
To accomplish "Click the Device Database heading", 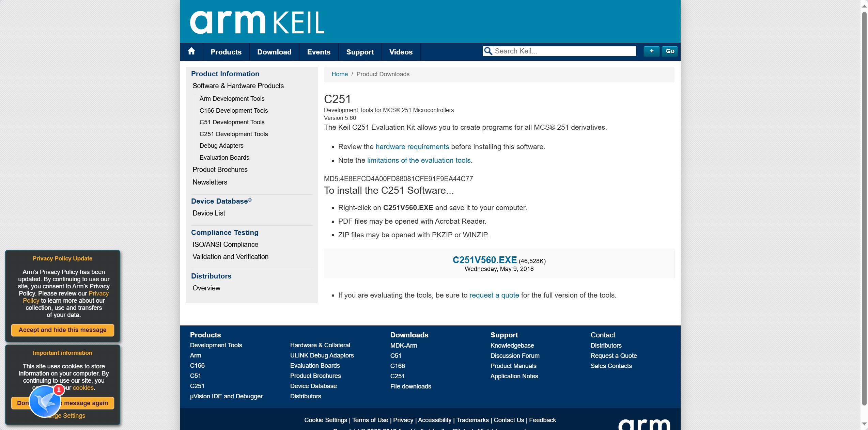I will [x=221, y=201].
